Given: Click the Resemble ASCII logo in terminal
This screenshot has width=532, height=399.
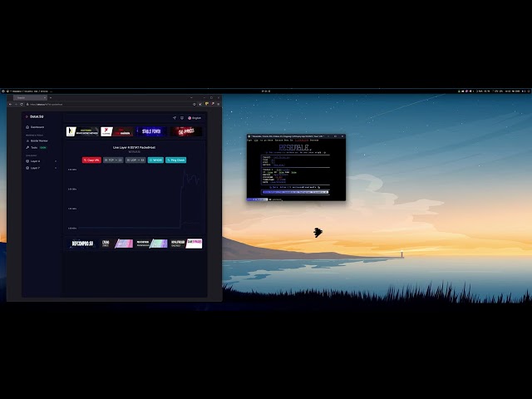Looking at the screenshot, I should (x=294, y=148).
